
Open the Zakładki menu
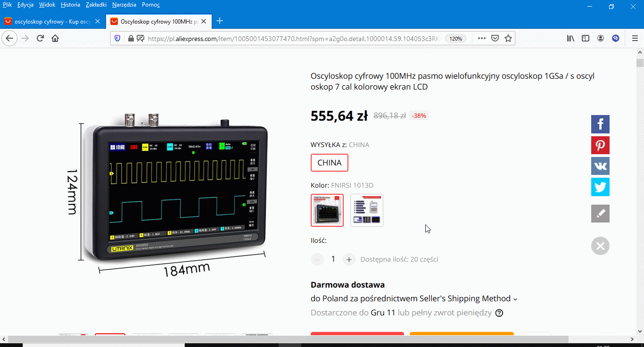click(96, 5)
